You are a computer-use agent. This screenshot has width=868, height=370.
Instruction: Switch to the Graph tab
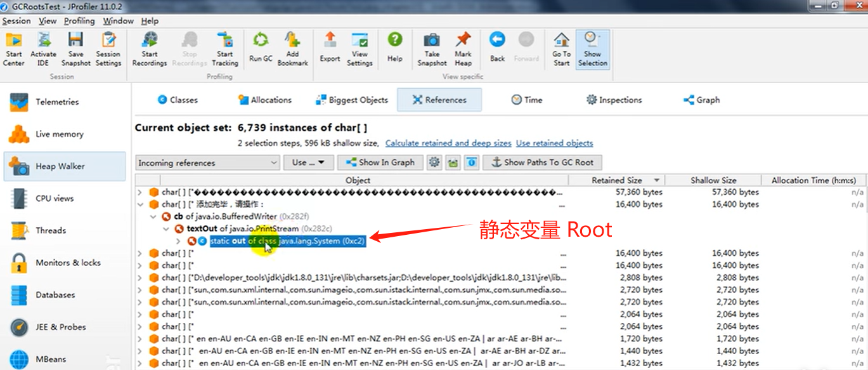pyautogui.click(x=701, y=100)
